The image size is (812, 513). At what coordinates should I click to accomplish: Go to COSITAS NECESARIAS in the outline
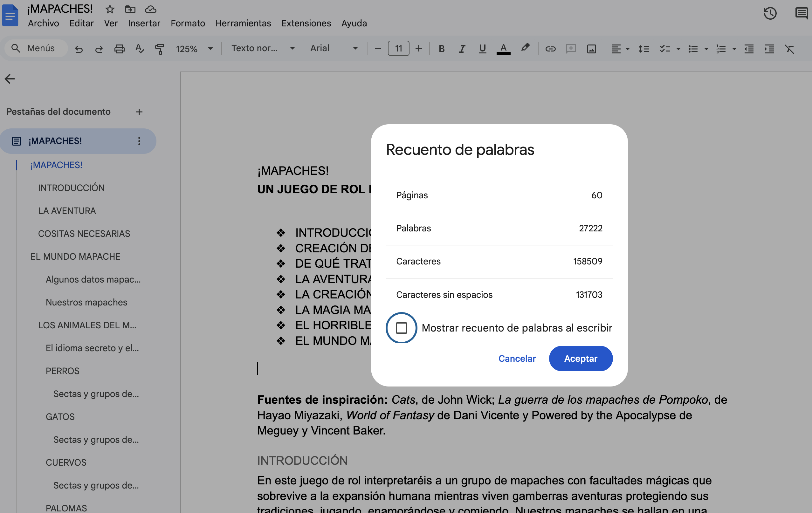tap(84, 234)
